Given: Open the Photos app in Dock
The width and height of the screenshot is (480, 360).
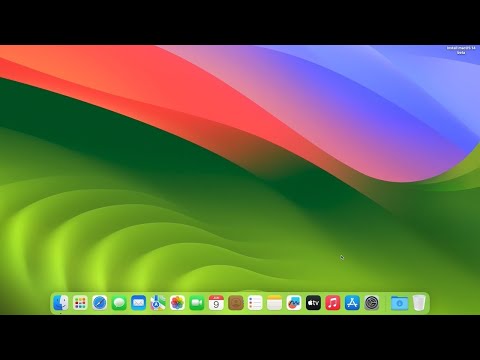Looking at the screenshot, I should point(177,303).
